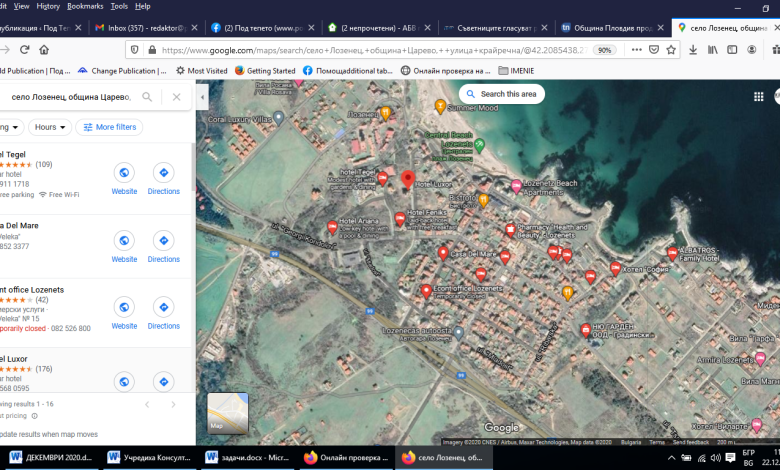Viewport: 780px width, 470px height.
Task: Get Directions to Econt office Lozenets
Action: (164, 314)
